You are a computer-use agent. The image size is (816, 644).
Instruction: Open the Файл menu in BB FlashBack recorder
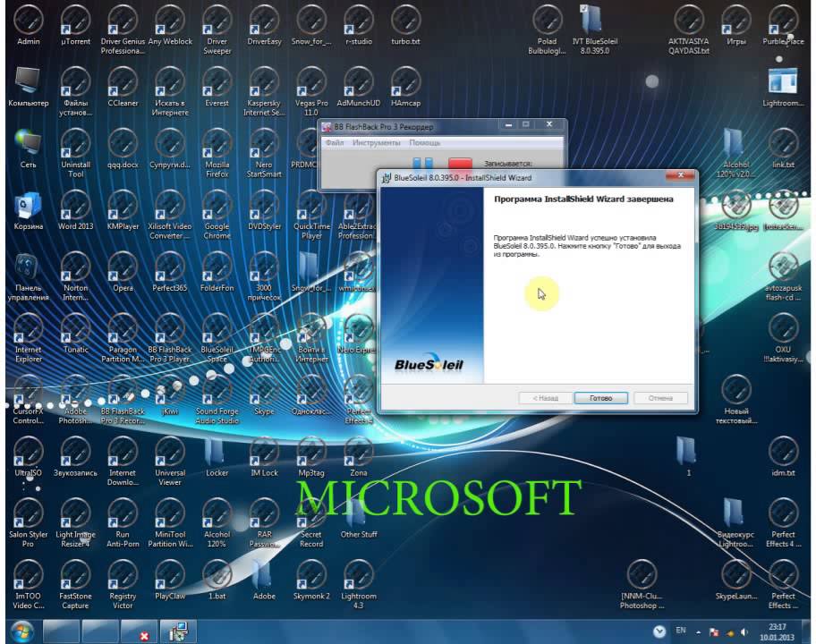[x=335, y=142]
